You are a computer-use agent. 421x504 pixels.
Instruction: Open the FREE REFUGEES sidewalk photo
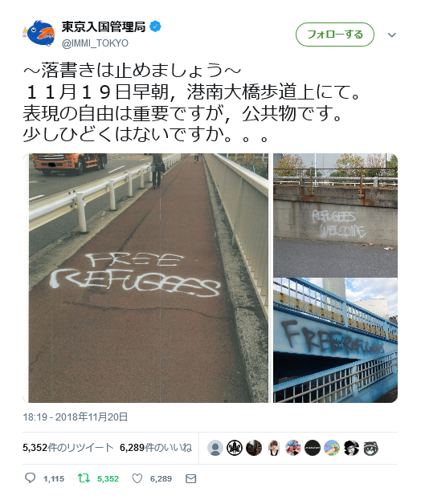(145, 278)
